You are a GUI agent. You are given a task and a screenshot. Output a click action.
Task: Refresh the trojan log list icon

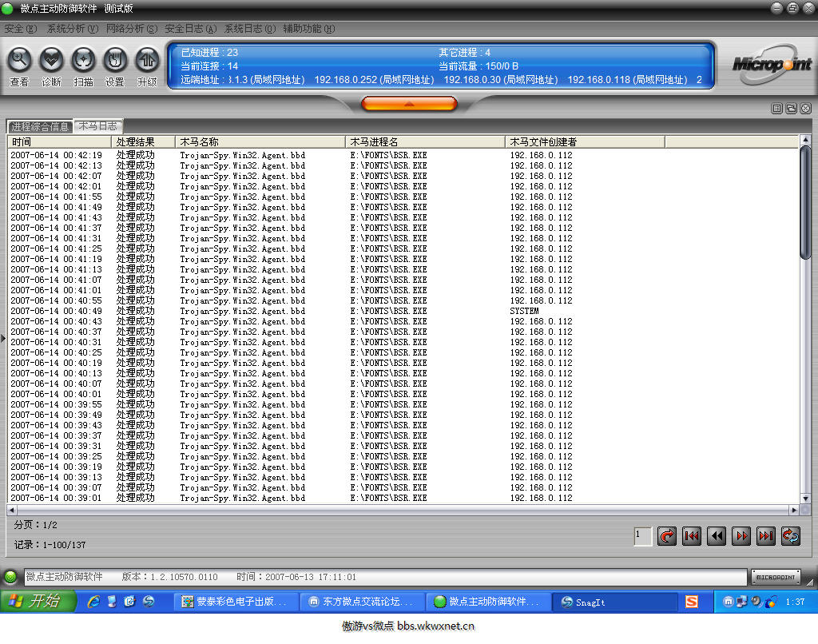pos(791,536)
